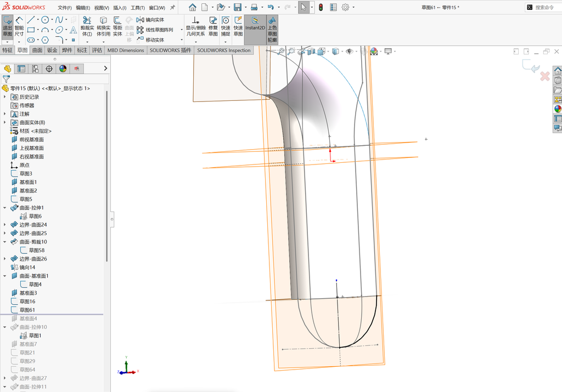Open Appearances tab in the task pane
This screenshot has height=392, width=562.
coord(558,109)
